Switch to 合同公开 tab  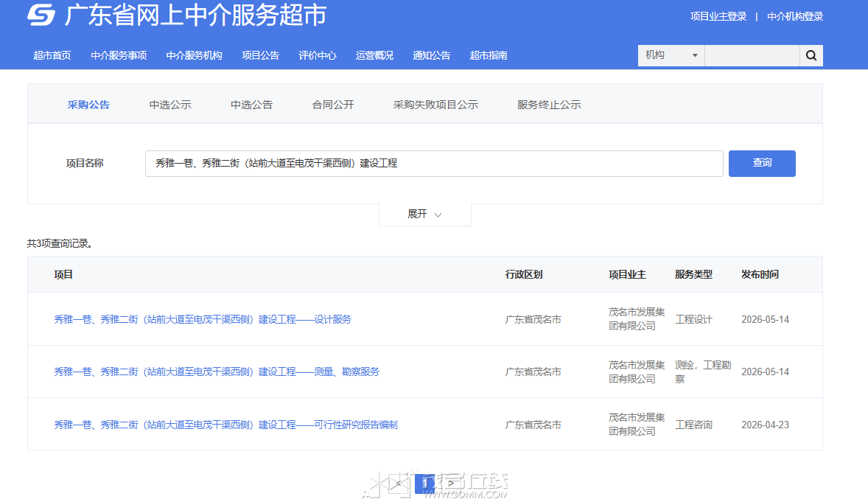[333, 105]
